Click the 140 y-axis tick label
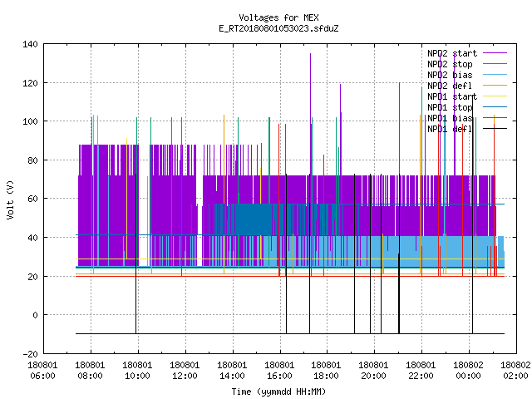532x399 pixels. pyautogui.click(x=30, y=44)
